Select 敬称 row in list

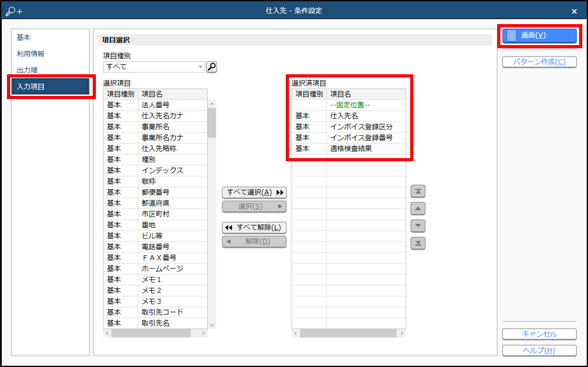tap(155, 181)
